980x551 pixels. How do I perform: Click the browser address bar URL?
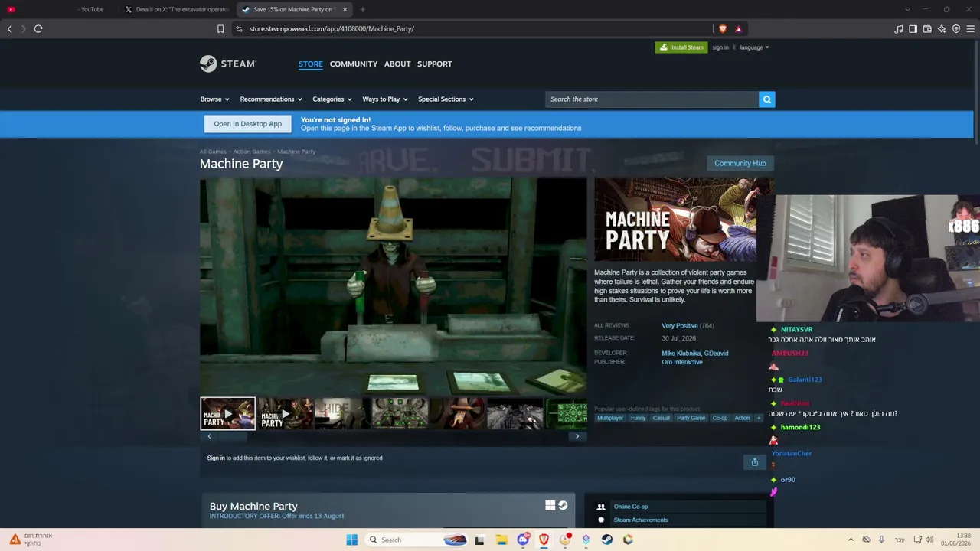point(332,29)
